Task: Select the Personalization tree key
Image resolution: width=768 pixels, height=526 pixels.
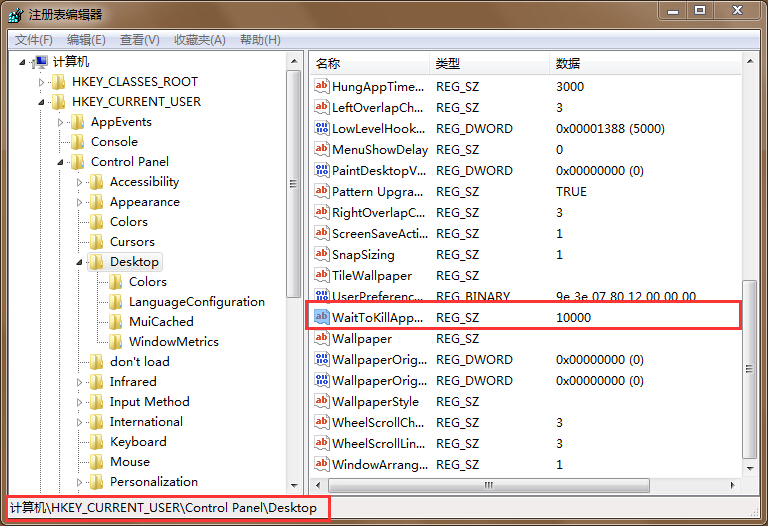Action: pyautogui.click(x=153, y=481)
